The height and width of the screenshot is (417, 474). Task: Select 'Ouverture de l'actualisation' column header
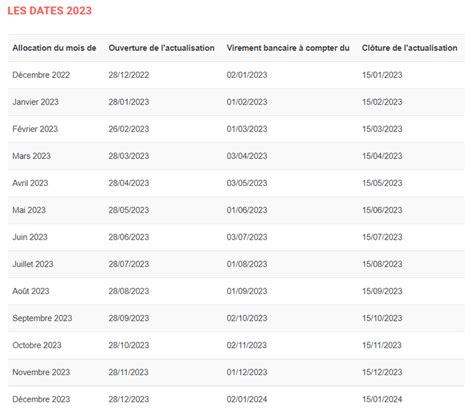(161, 48)
